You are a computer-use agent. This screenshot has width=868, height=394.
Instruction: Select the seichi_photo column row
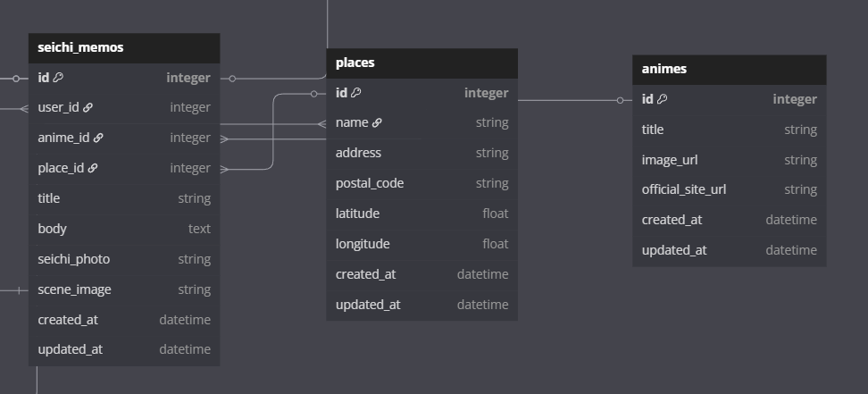point(124,259)
